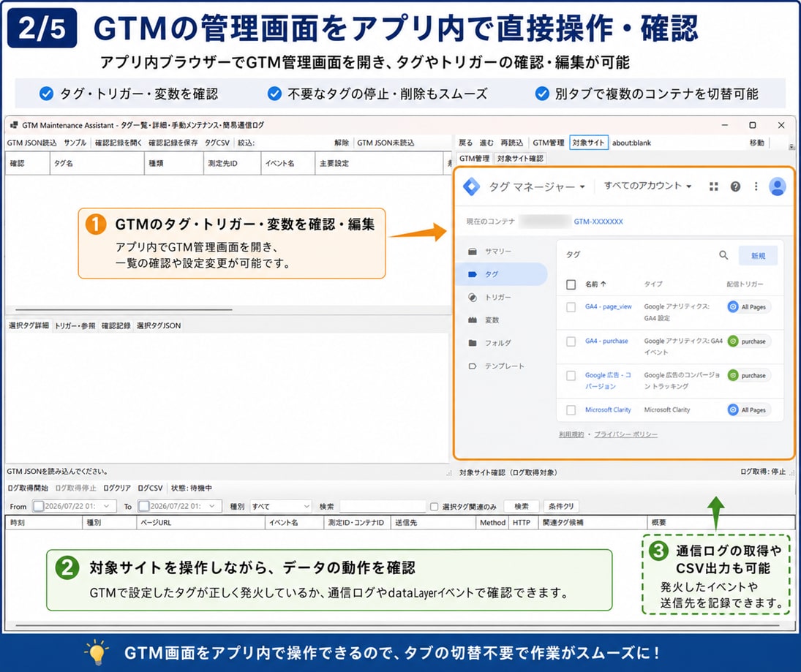
Task: Click the Tag Manager logo icon
Action: coord(471,186)
